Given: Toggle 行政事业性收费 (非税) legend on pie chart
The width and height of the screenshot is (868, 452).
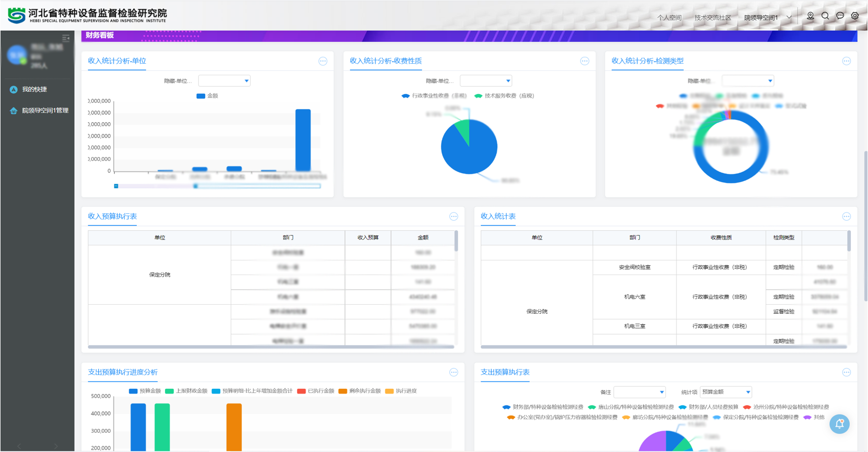Looking at the screenshot, I should (x=434, y=96).
